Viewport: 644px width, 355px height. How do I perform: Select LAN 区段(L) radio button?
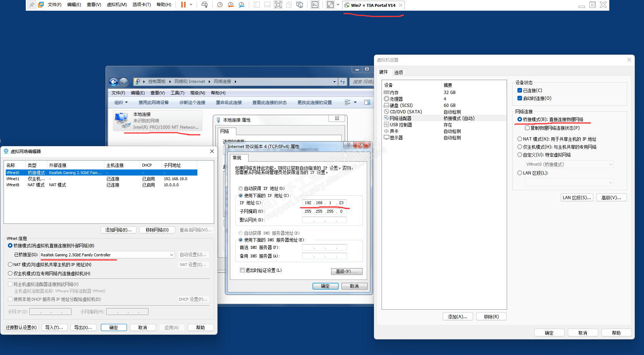coord(520,173)
